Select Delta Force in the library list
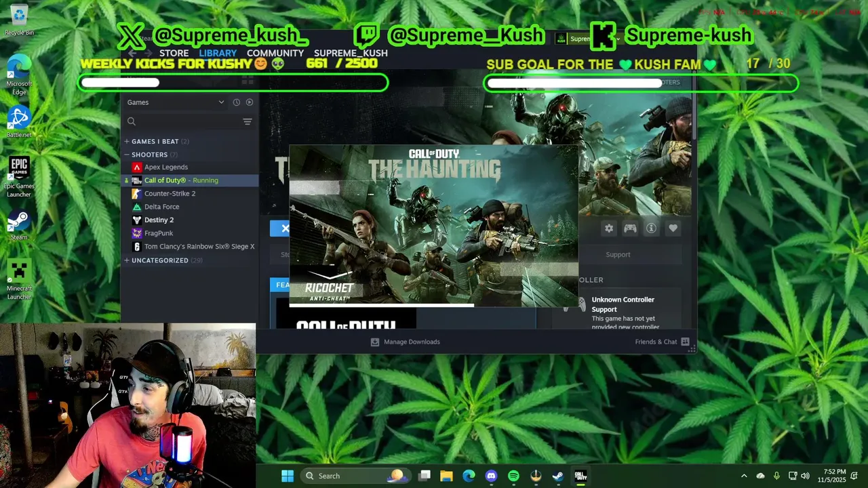 [x=190, y=207]
